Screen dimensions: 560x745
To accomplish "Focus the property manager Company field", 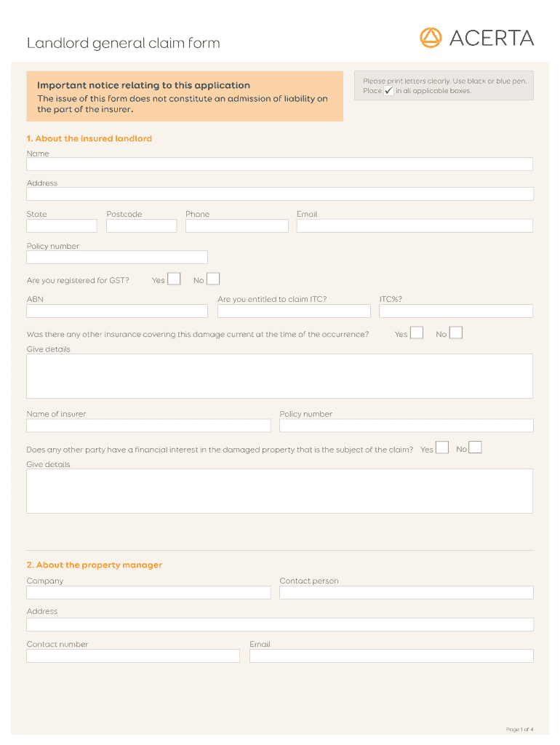I will point(148,593).
